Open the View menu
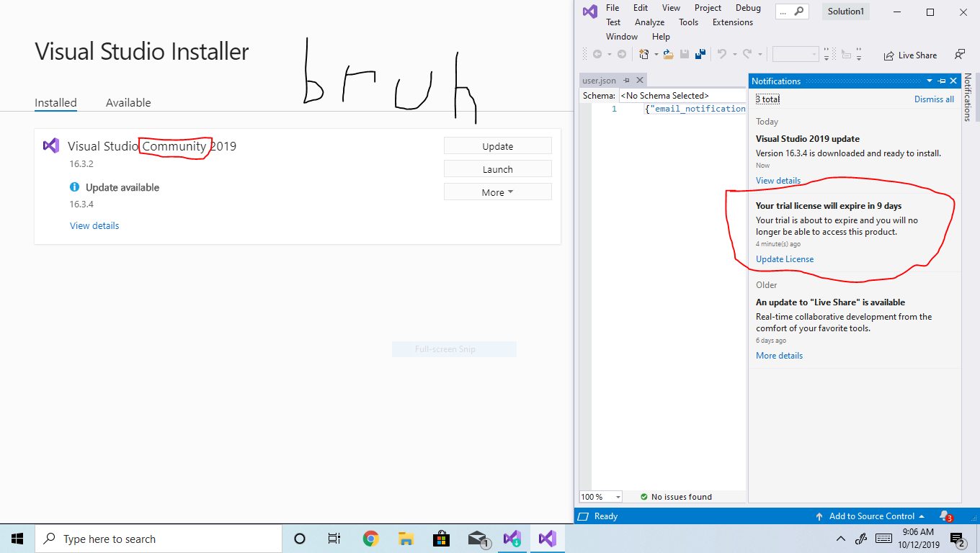980x553 pixels. coord(671,8)
